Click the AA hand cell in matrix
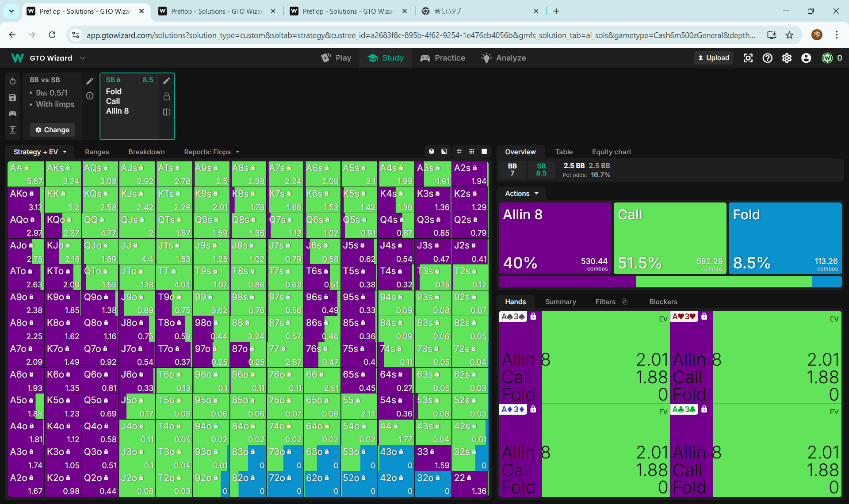Viewport: 849px width, 504px height. click(x=26, y=174)
